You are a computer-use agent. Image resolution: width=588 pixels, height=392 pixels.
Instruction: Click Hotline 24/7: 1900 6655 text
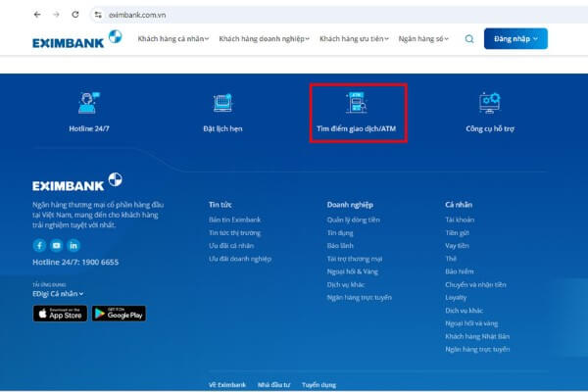click(x=75, y=262)
